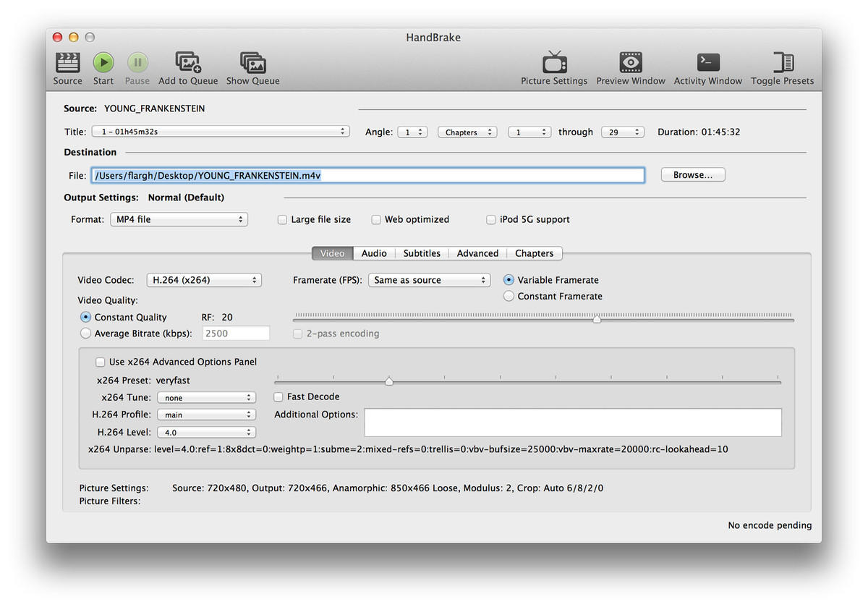Enable Web optimized checkbox
This screenshot has width=868, height=607.
376,220
